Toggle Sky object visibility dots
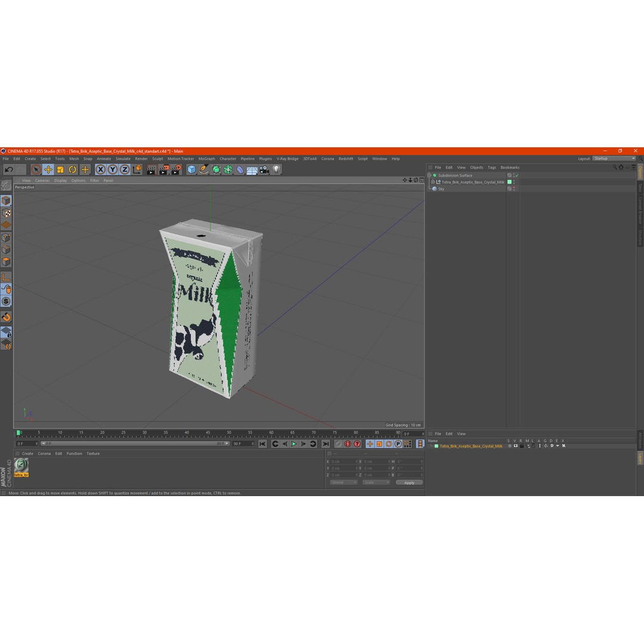 [514, 189]
